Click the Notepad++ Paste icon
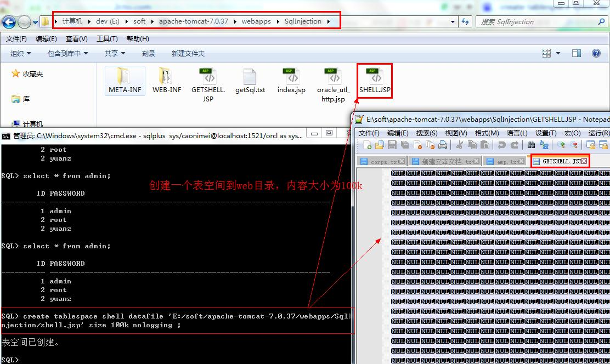610x364 pixels. pyautogui.click(x=485, y=145)
